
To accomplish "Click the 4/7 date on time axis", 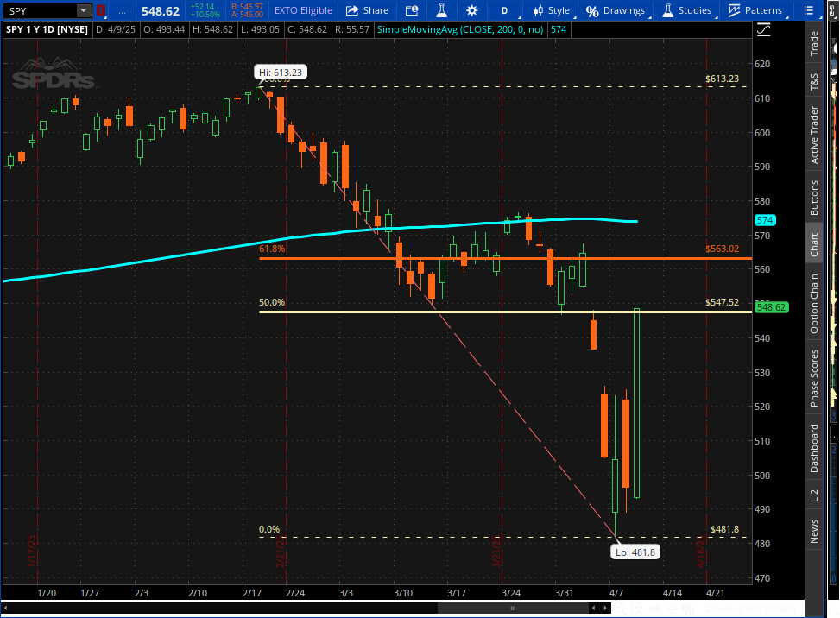I will point(616,593).
